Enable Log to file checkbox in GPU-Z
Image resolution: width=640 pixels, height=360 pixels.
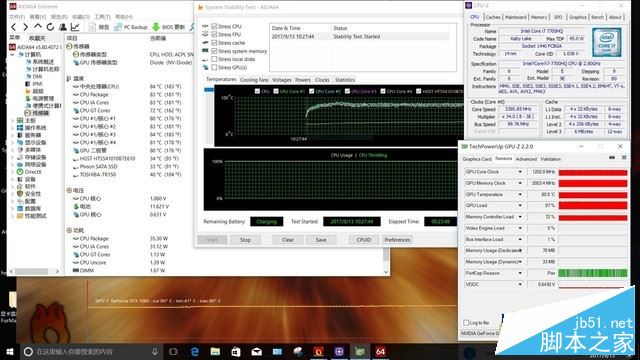pyautogui.click(x=466, y=323)
